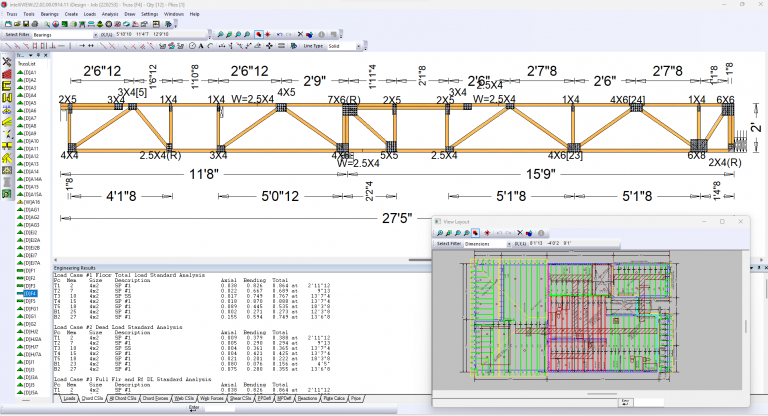Click the black X icon in View Layout toolbar
This screenshot has width=768, height=416.
point(520,233)
